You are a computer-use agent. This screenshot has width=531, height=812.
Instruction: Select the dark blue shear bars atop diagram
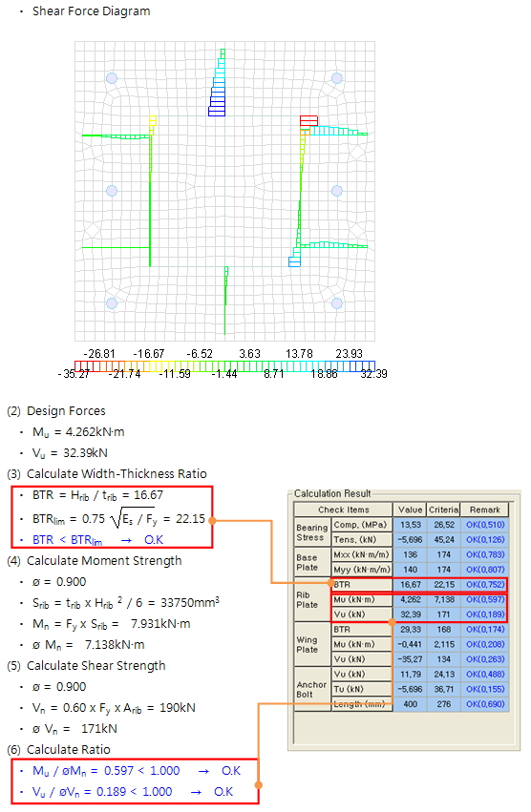(218, 102)
